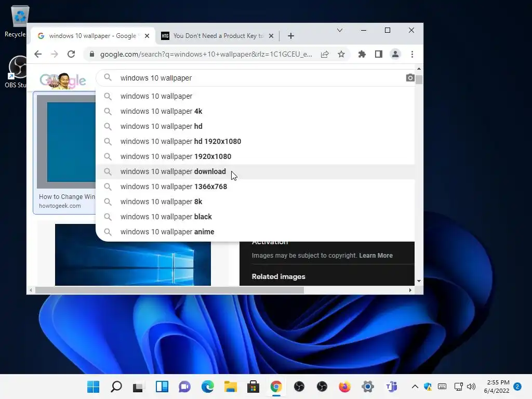The width and height of the screenshot is (532, 399).
Task: Click the Google doodle logo
Action: point(63,81)
